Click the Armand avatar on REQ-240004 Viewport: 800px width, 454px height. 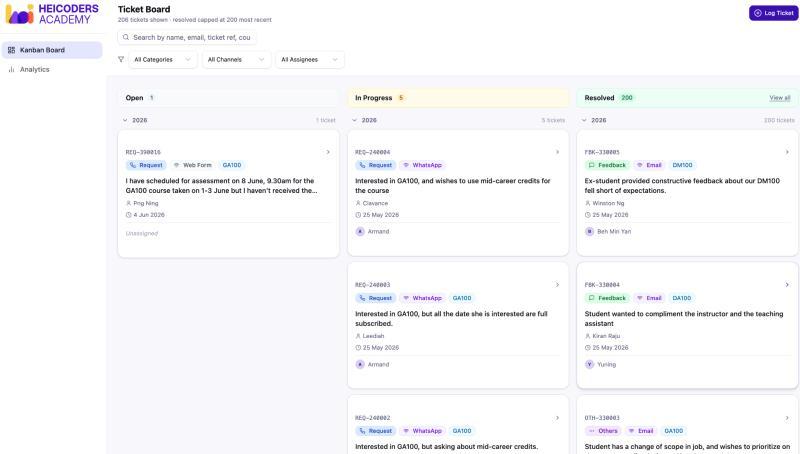pos(360,232)
